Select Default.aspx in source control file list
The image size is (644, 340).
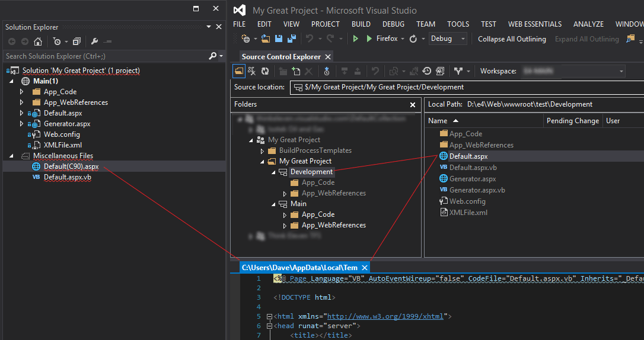pyautogui.click(x=468, y=156)
